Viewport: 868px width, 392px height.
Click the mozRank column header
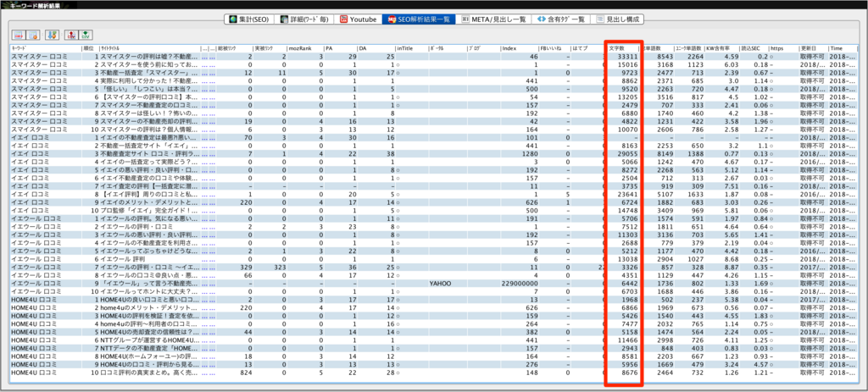coord(305,48)
